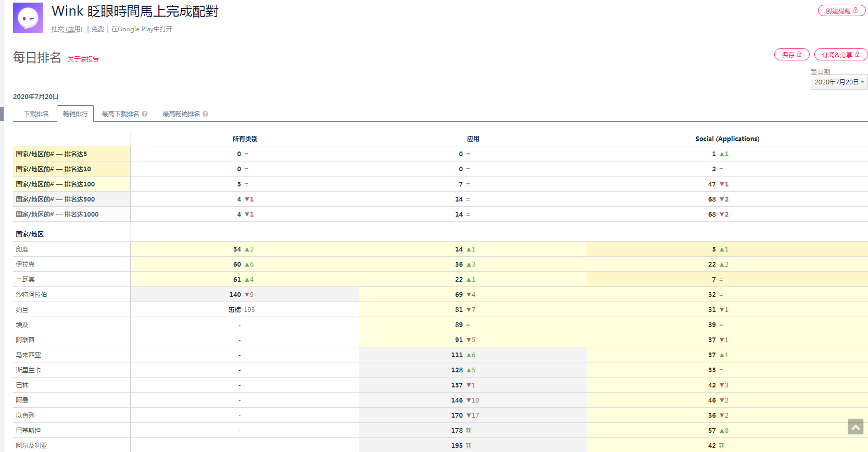This screenshot has height=452, width=868.
Task: Click the 关于该报告 link
Action: (x=83, y=59)
